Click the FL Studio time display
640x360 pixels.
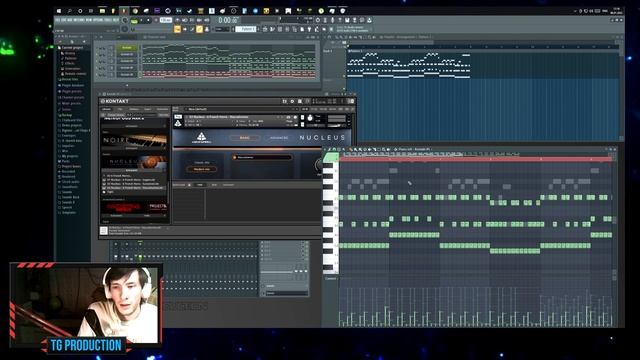(x=228, y=20)
